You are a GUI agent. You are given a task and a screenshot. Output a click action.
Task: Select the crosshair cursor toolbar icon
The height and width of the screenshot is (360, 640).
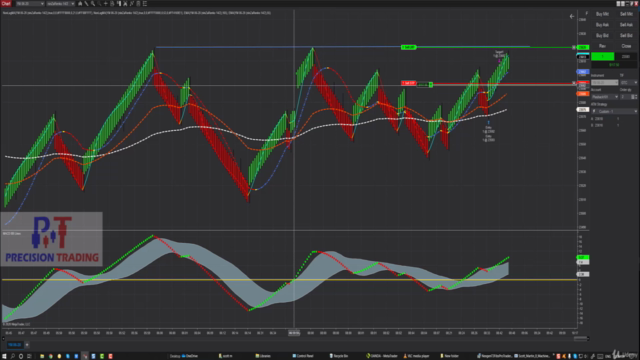click(x=106, y=4)
